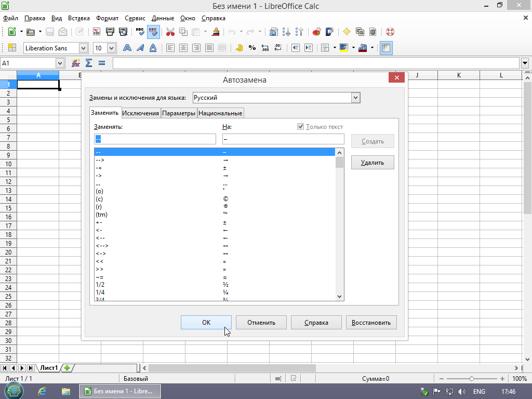Viewport: 532px width, 399px height.
Task: Open font color dropdown arrow
Action: pyautogui.click(x=372, y=48)
